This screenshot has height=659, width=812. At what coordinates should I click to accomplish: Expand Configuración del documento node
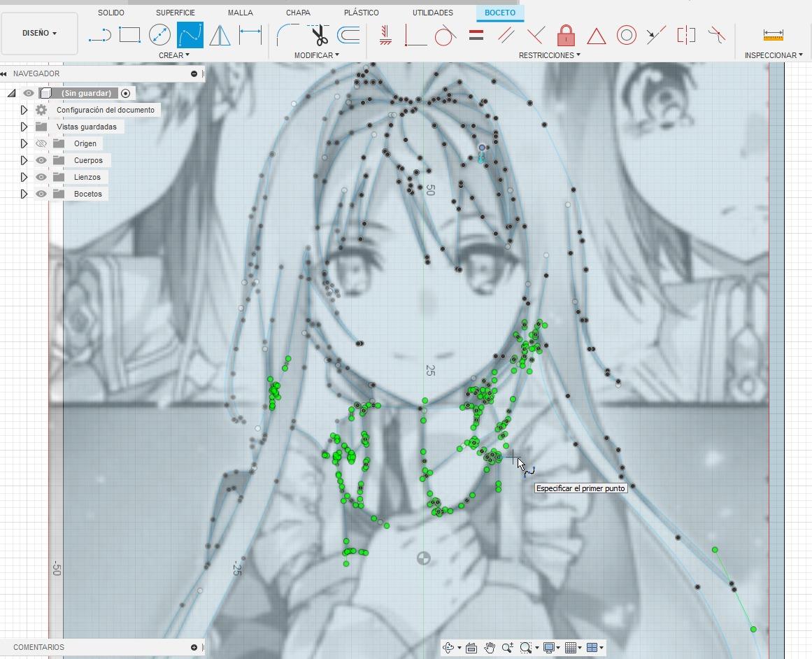click(24, 110)
